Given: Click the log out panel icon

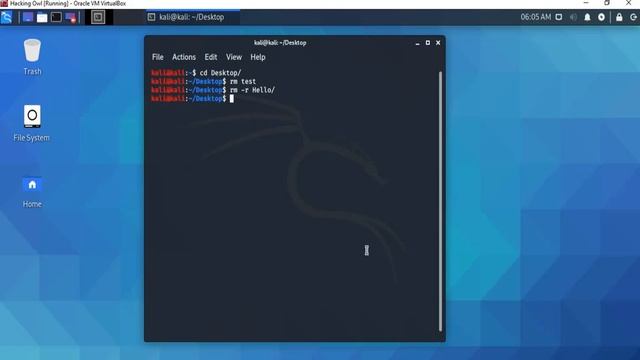Looking at the screenshot, I should [633, 17].
